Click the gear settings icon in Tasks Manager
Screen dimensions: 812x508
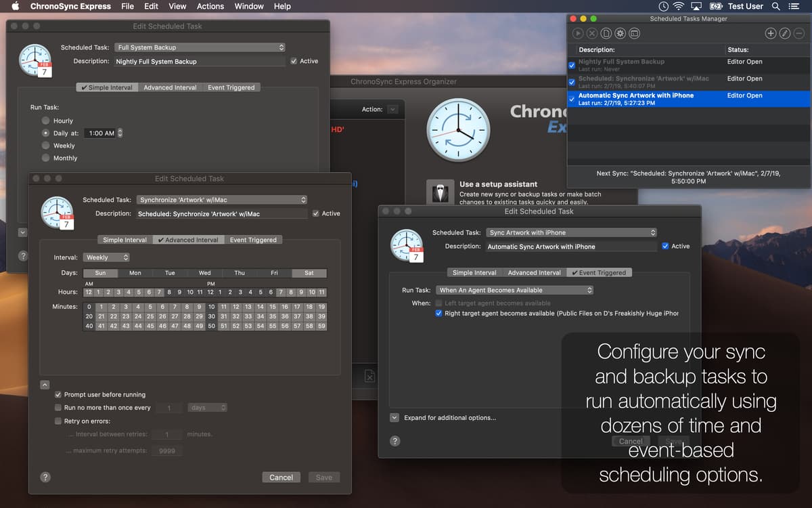(620, 33)
